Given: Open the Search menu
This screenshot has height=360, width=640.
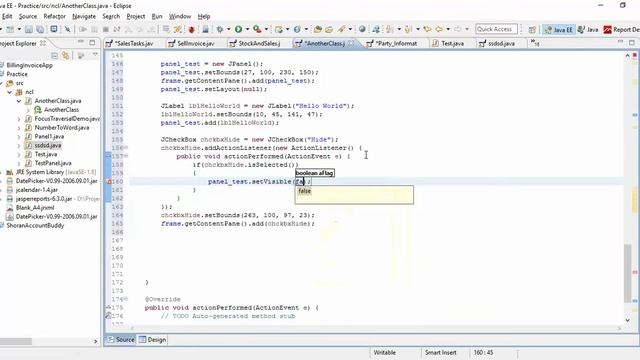Looking at the screenshot, I should tap(111, 16).
